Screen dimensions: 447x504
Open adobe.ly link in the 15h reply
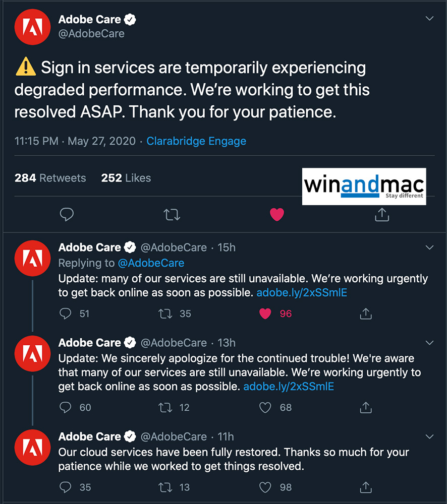302,293
